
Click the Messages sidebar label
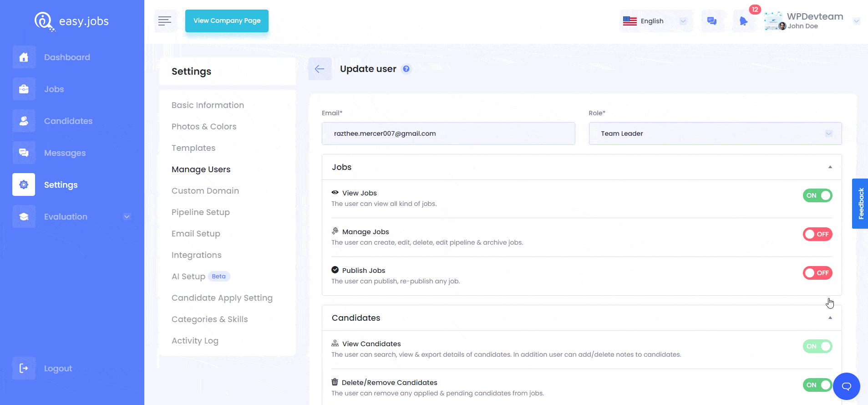65,153
